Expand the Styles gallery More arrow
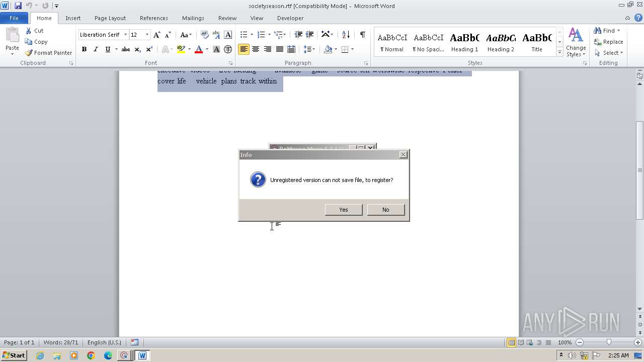The width and height of the screenshot is (644, 362). (559, 52)
